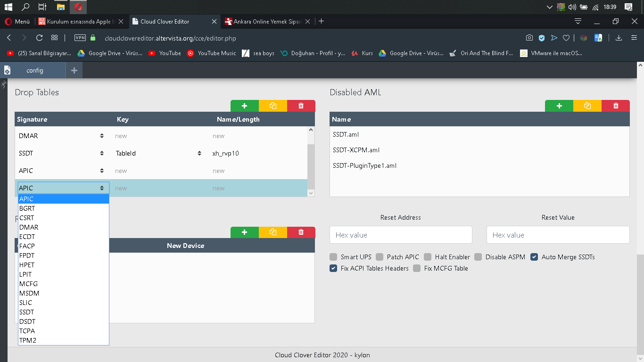Image resolution: width=644 pixels, height=362 pixels.
Task: Enable the Smart UPS checkbox
Action: tap(334, 257)
